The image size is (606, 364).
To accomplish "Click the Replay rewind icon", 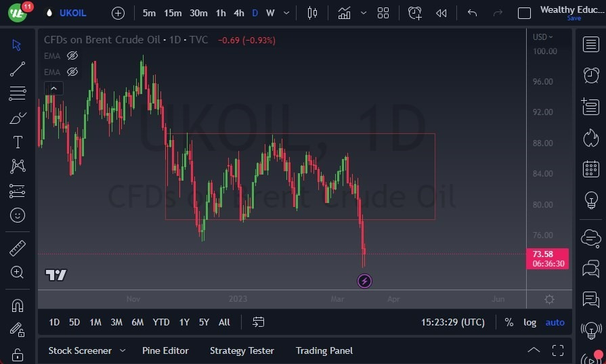I will point(441,13).
